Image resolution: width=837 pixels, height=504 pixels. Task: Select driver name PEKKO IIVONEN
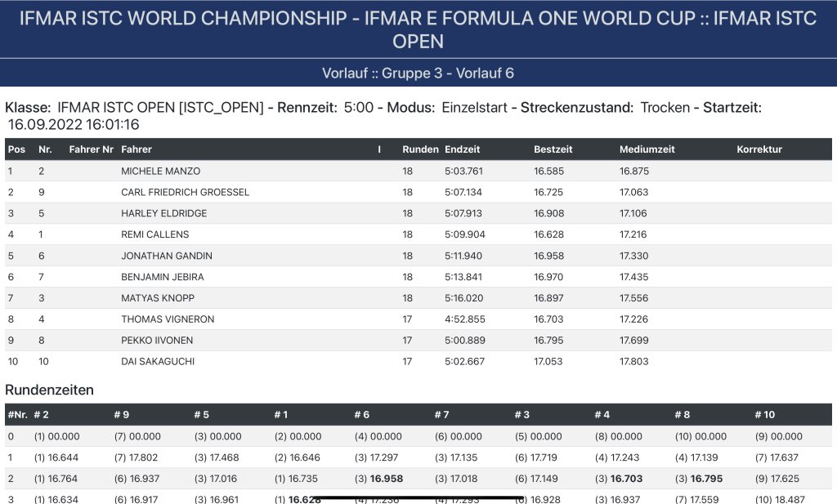pos(157,341)
